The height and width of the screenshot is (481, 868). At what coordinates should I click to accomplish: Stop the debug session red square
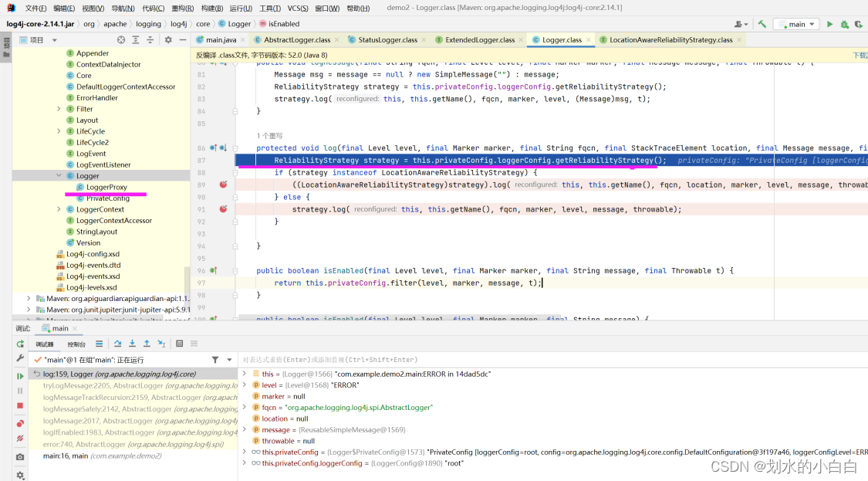(x=20, y=405)
